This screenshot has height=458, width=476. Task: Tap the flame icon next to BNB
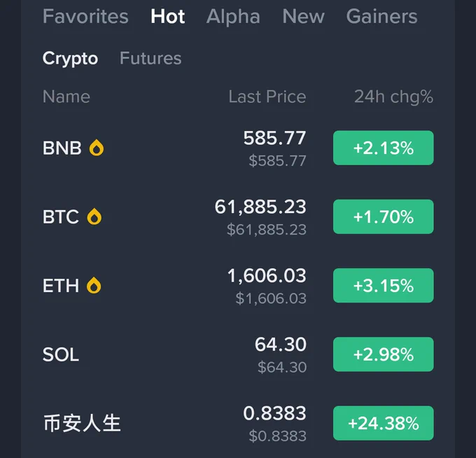(97, 148)
